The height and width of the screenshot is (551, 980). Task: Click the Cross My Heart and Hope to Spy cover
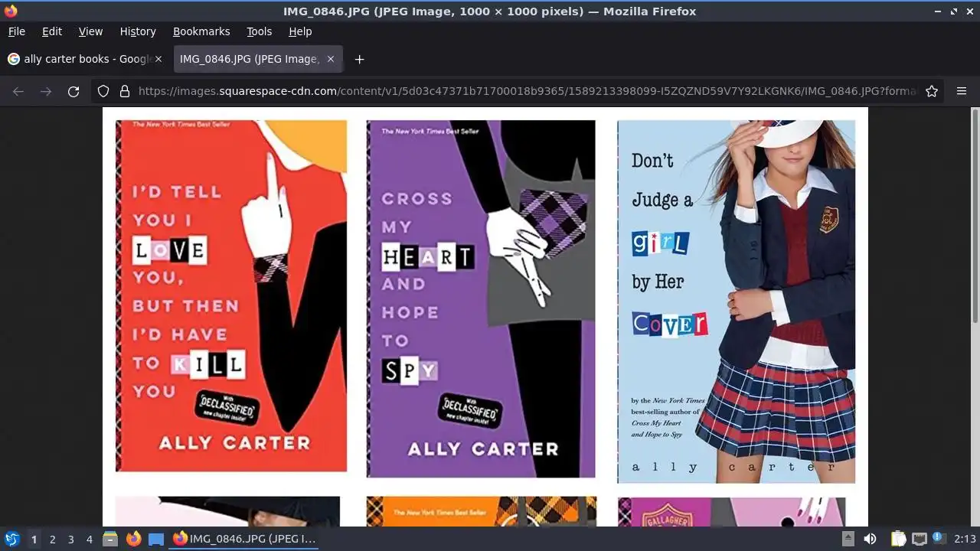(481, 298)
